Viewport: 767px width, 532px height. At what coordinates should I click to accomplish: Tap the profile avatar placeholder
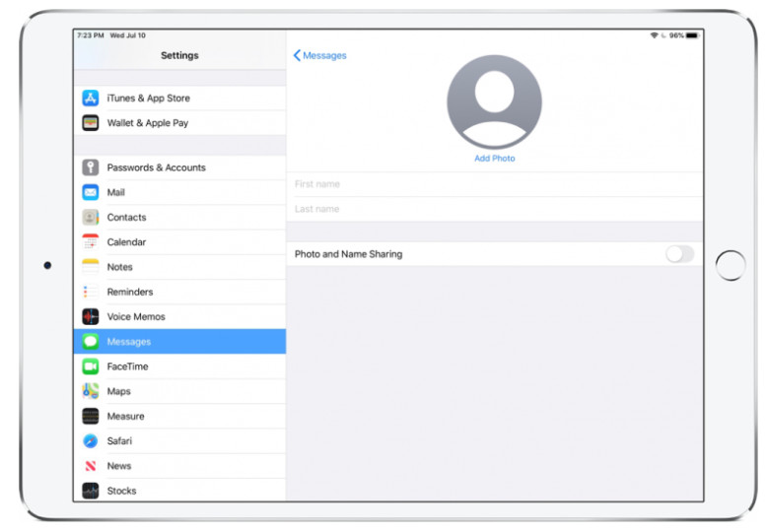tap(495, 101)
